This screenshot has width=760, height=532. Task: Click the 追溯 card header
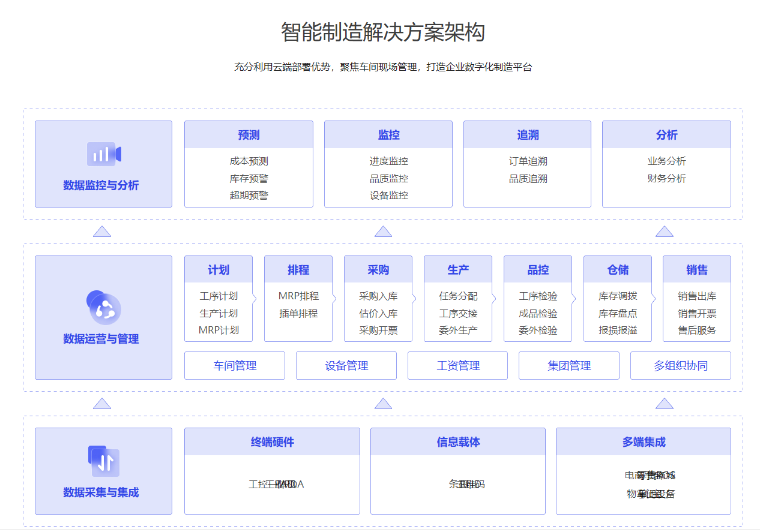click(528, 135)
